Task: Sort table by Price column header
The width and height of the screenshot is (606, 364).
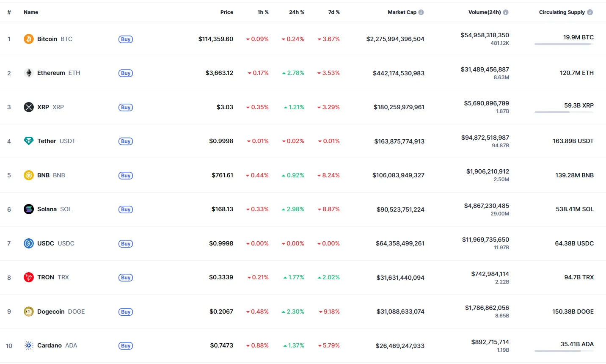Action: click(227, 12)
